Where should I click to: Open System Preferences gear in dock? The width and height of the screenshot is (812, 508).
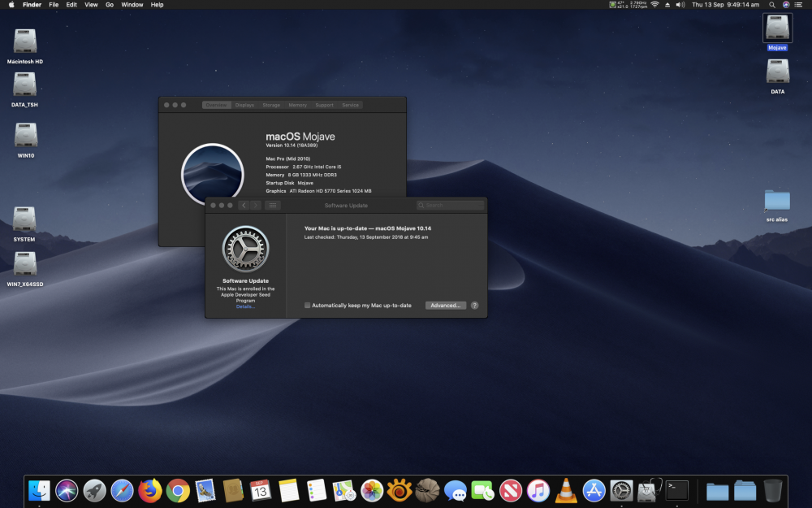(621, 490)
